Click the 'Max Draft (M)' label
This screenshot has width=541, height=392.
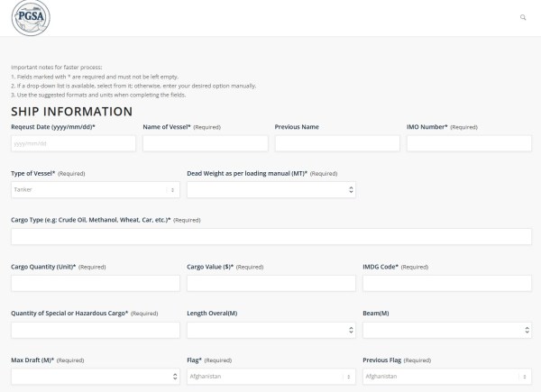coord(32,360)
